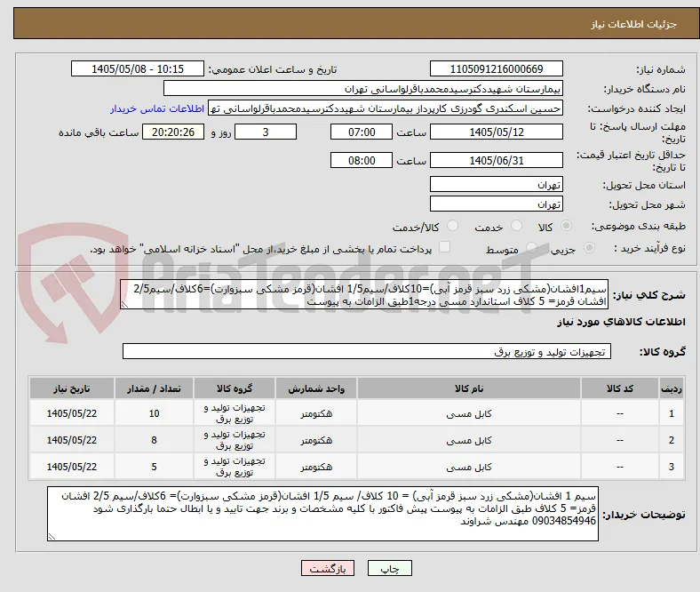Click هکتومتر unit in row 2
This screenshot has width=700, height=592.
click(316, 441)
